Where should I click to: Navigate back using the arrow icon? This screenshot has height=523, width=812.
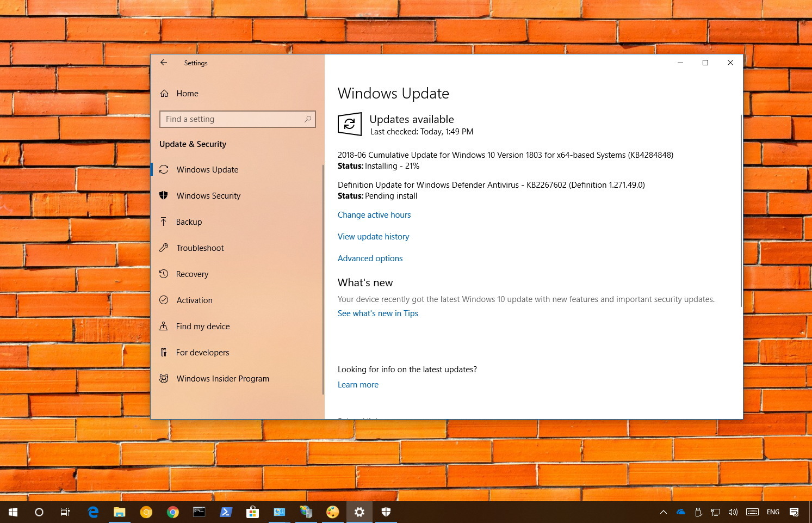click(164, 63)
